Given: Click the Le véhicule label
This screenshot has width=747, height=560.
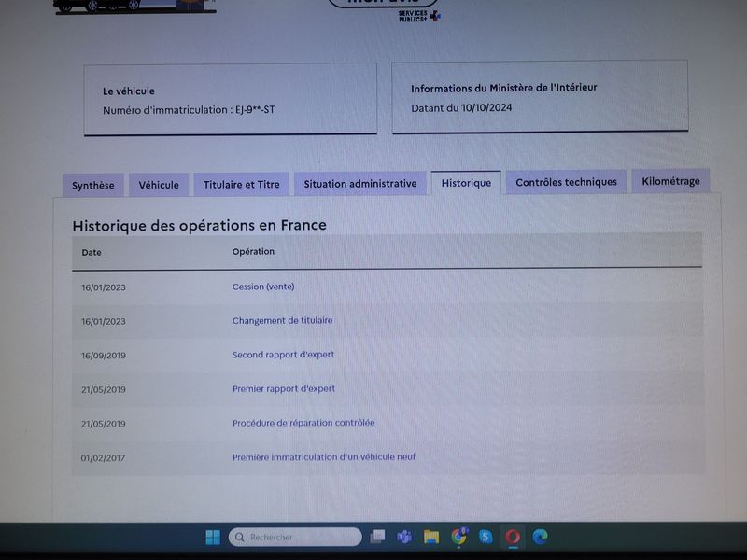Looking at the screenshot, I should pos(129,91).
